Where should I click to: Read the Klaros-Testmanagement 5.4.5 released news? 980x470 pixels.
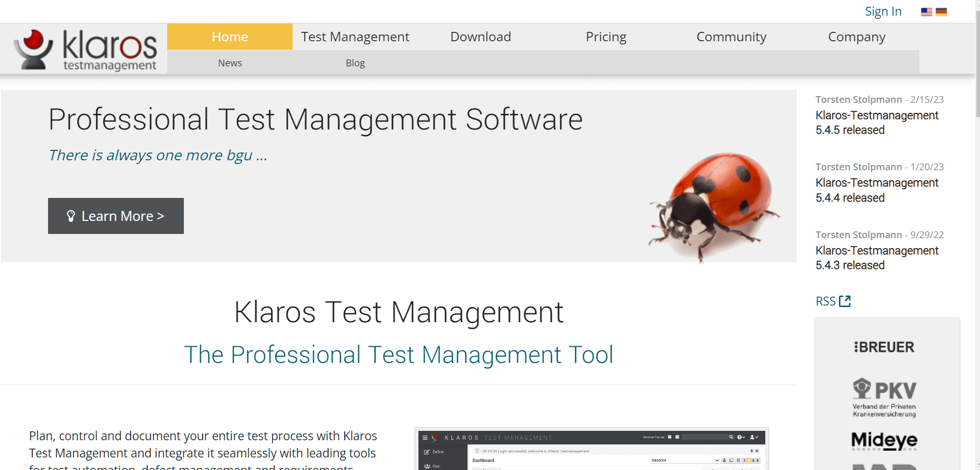[877, 123]
